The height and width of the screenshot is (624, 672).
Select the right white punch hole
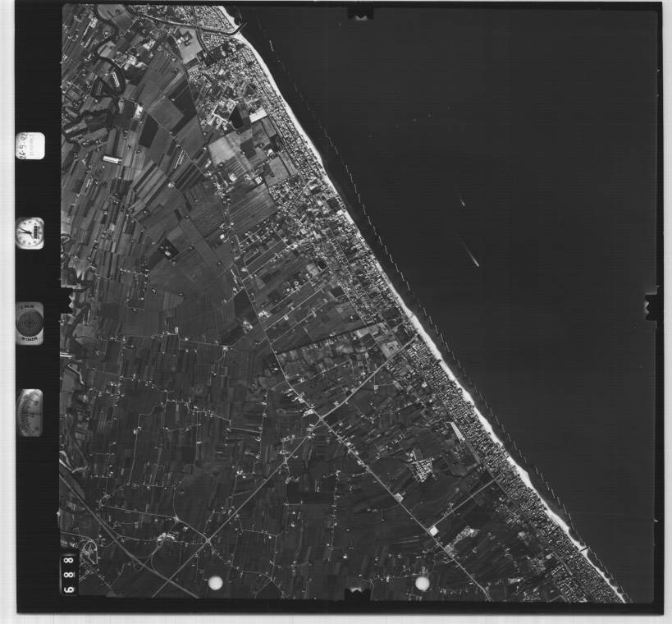[423, 582]
